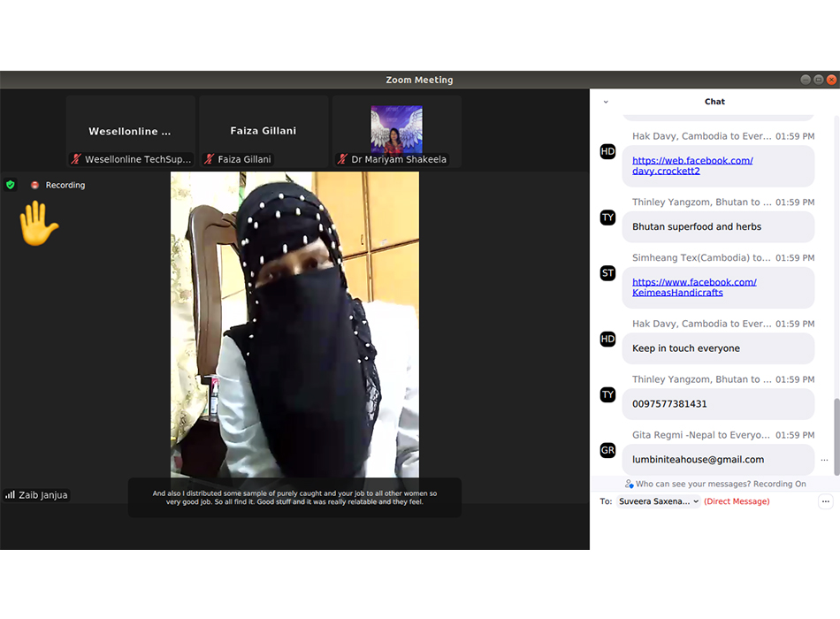Open the KeimeasHandicrafts Facebook link
The height and width of the screenshot is (619, 840).
point(694,287)
